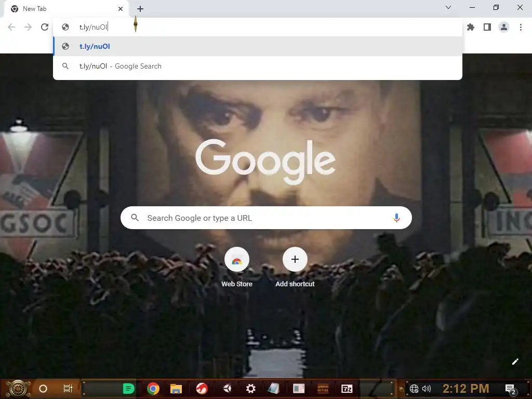Switch to Google Chrome on taskbar
This screenshot has width=532, height=399.
pos(153,389)
